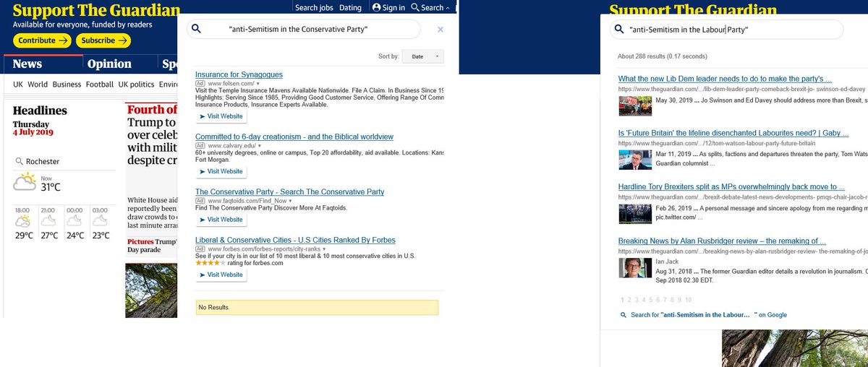Click the Rochester location name
The width and height of the screenshot is (868, 367).
[x=43, y=161]
